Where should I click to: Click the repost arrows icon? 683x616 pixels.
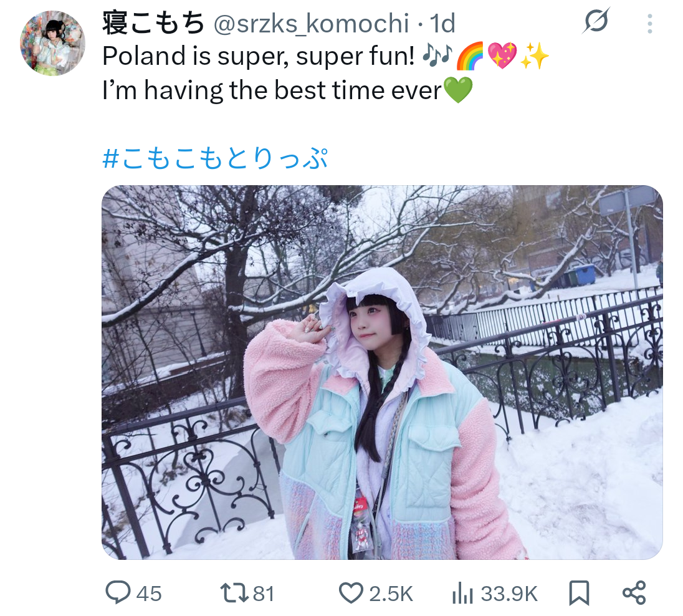tap(234, 594)
